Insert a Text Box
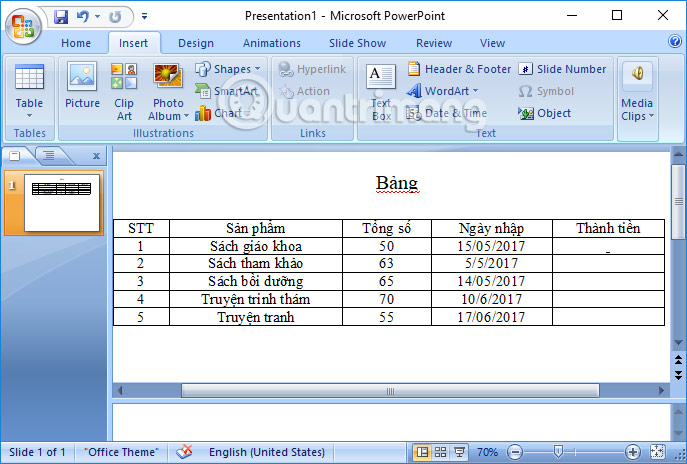The width and height of the screenshot is (687, 464). 381,92
